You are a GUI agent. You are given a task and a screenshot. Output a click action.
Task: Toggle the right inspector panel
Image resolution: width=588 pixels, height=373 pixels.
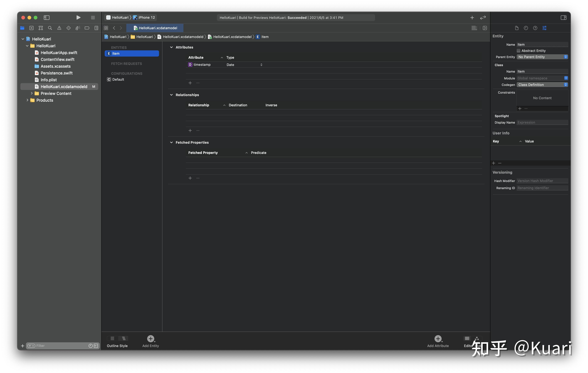pyautogui.click(x=563, y=17)
